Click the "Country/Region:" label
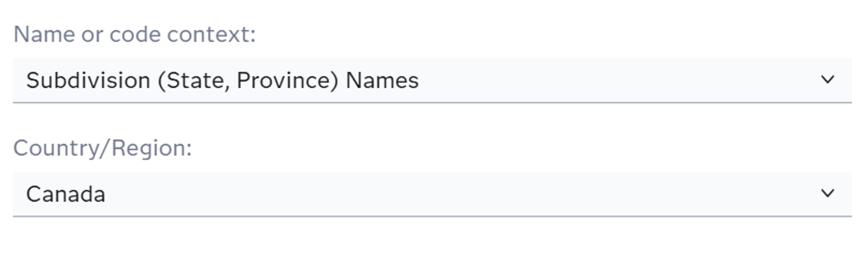The width and height of the screenshot is (868, 258). tap(103, 148)
